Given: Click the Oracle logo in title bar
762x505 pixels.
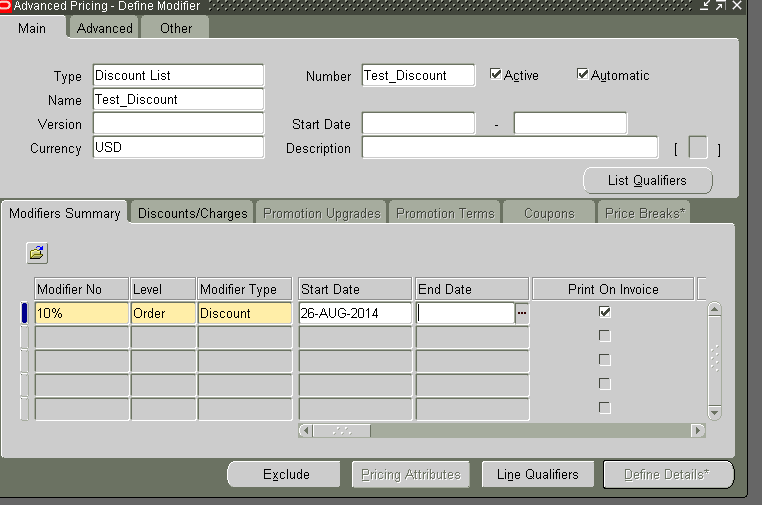Looking at the screenshot, I should click(5, 5).
